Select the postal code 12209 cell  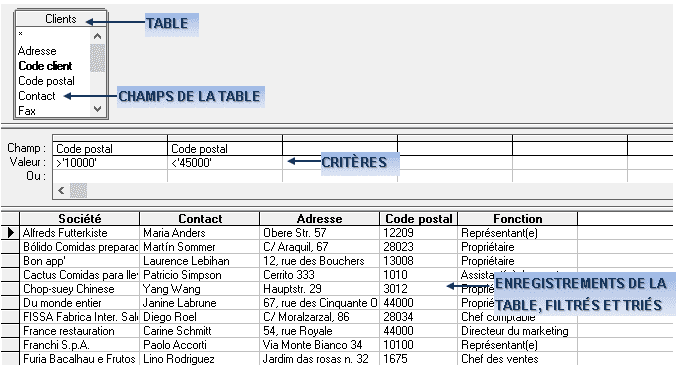point(419,233)
